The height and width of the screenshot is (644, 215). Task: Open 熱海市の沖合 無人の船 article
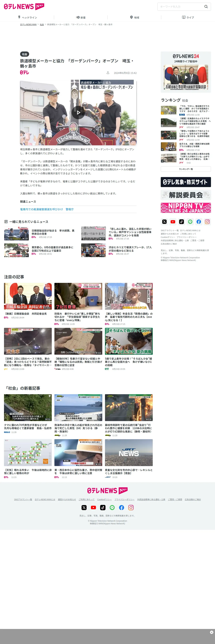78,415
